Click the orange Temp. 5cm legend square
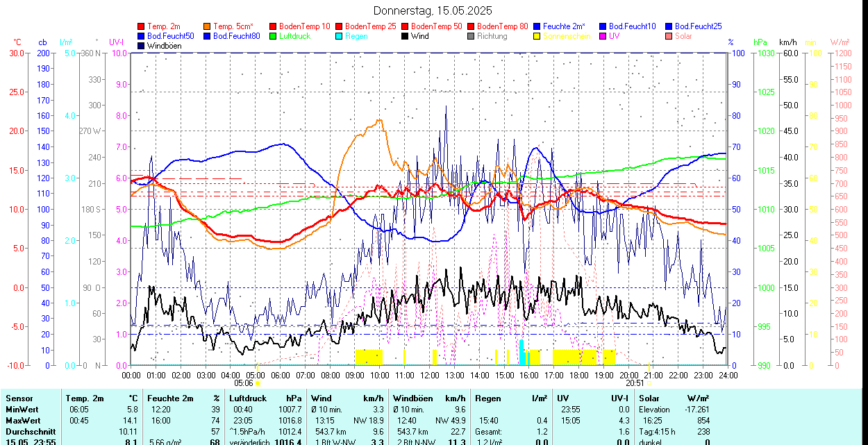This screenshot has height=445, width=868. click(x=208, y=26)
